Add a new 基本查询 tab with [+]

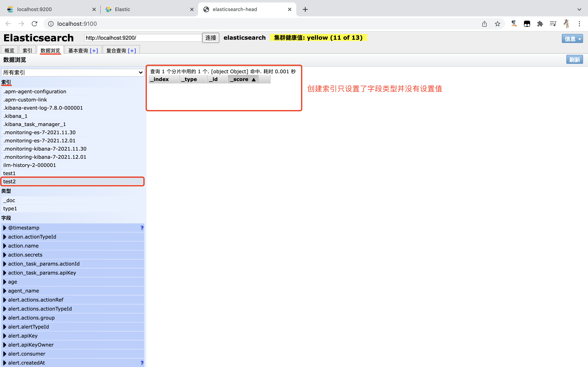(94, 51)
